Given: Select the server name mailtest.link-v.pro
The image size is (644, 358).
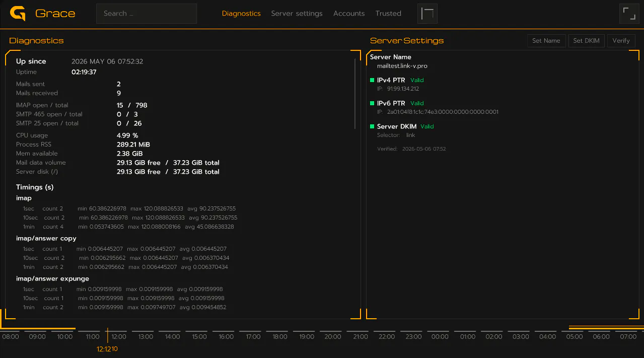Looking at the screenshot, I should coord(402,66).
